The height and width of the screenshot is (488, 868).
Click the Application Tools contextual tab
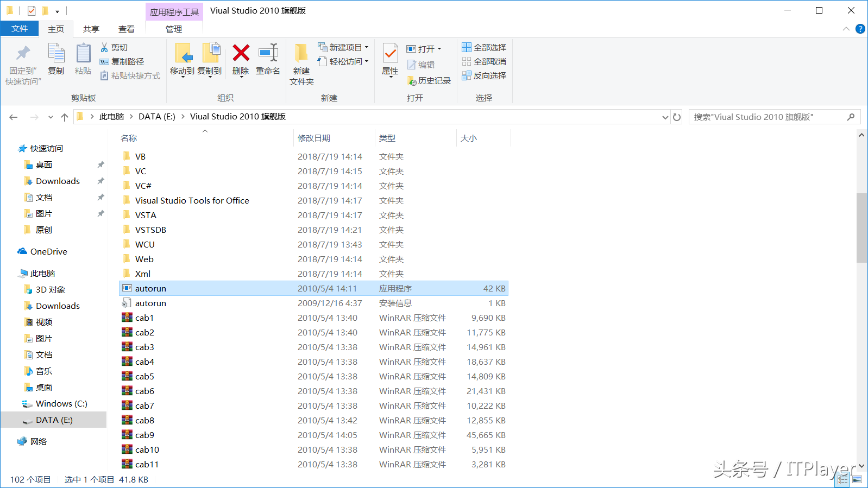pyautogui.click(x=174, y=12)
